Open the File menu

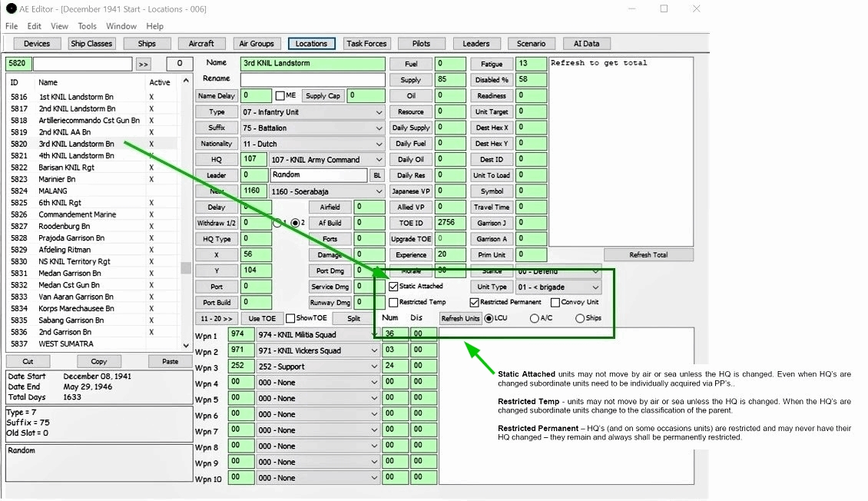tap(12, 26)
